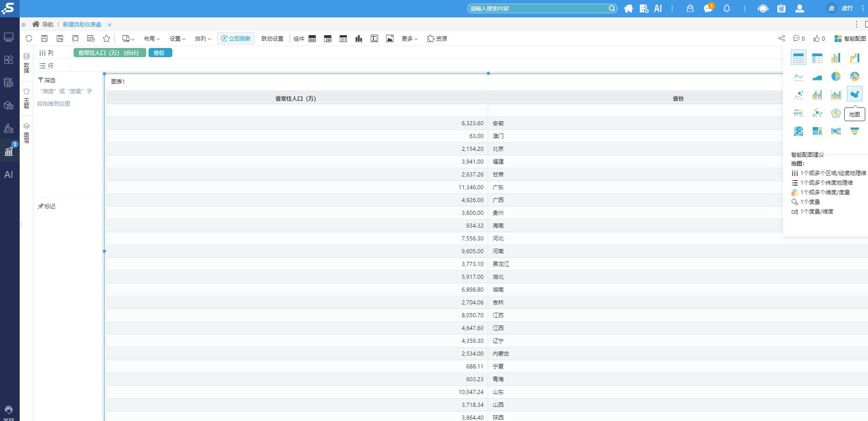Viewport: 868px width, 421px height.
Task: Click the save icon in toolbar
Action: (x=44, y=39)
